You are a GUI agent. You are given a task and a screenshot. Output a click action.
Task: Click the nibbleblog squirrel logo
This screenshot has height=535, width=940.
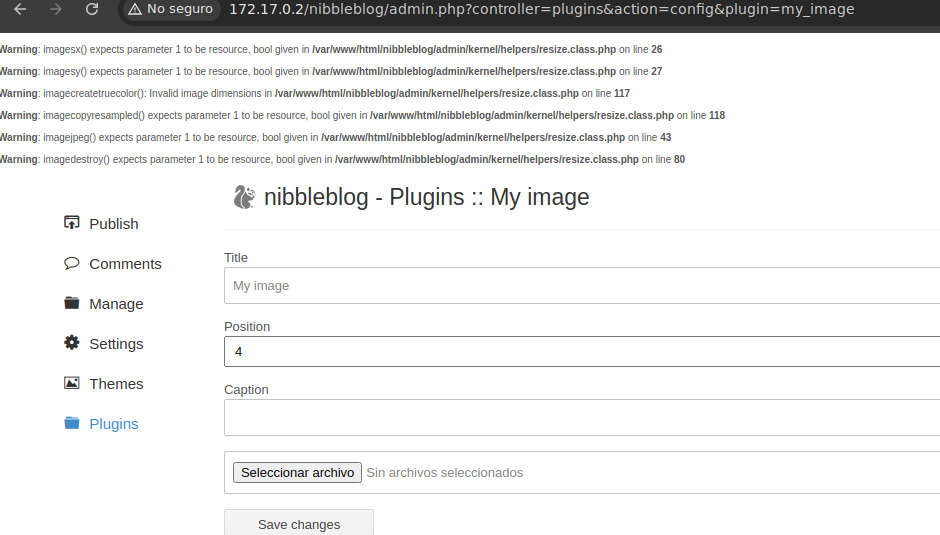pos(244,197)
